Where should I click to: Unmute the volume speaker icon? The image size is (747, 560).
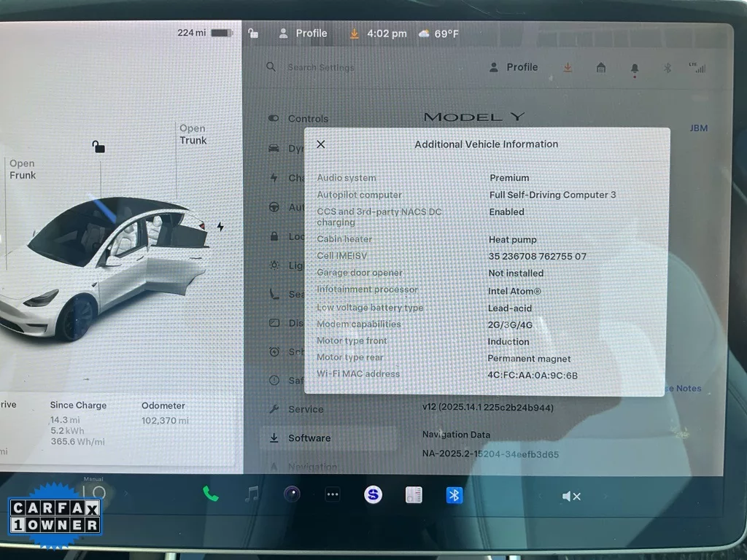tap(570, 497)
